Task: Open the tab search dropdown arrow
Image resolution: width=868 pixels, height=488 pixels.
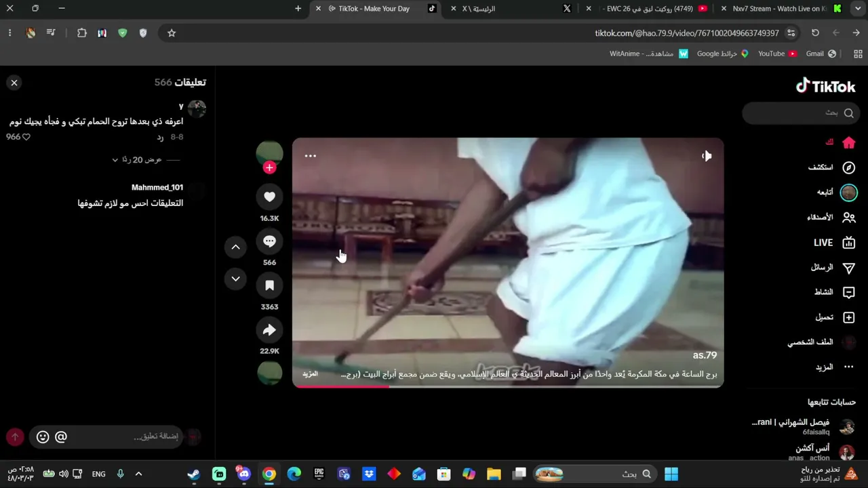Action: coord(858,9)
